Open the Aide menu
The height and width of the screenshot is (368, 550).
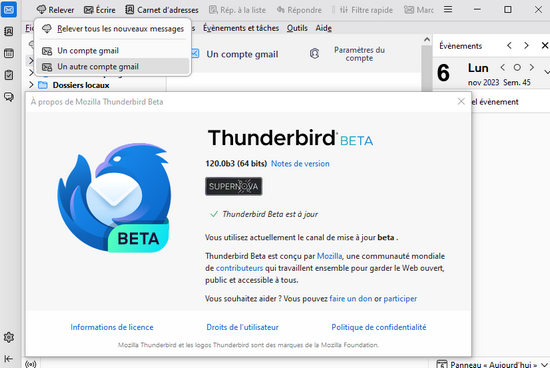pos(323,28)
